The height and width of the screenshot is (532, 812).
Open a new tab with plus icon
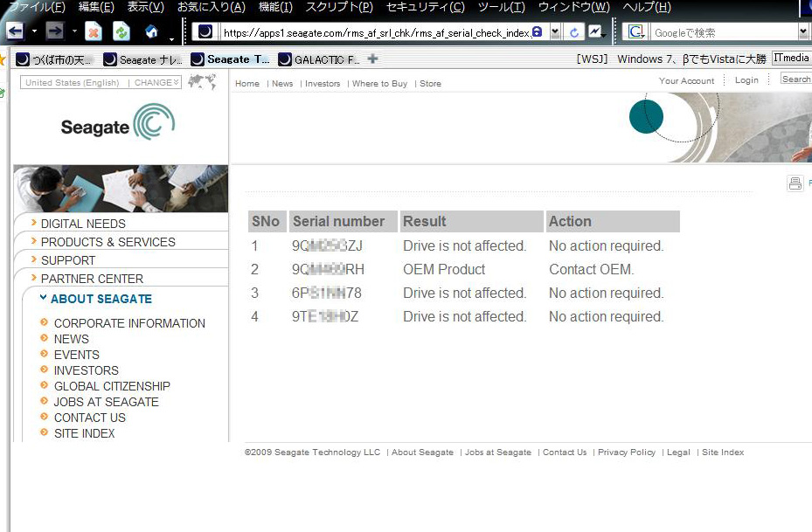[x=372, y=59]
